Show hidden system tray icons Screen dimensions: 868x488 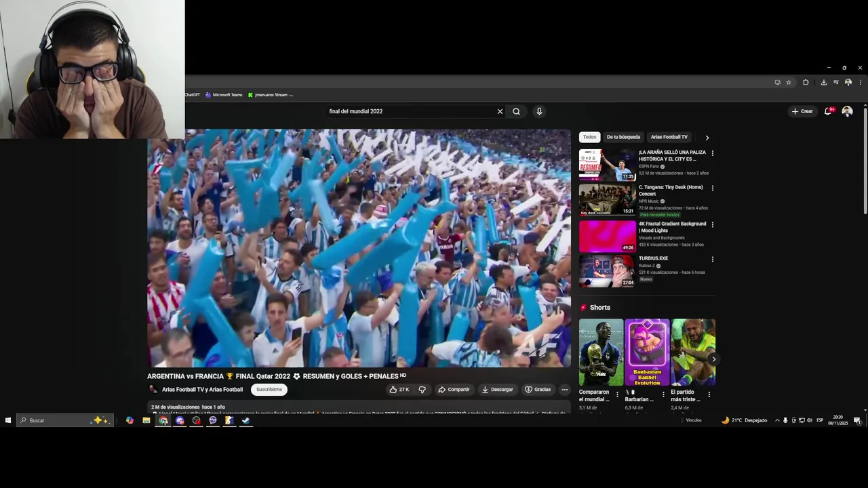tap(777, 420)
